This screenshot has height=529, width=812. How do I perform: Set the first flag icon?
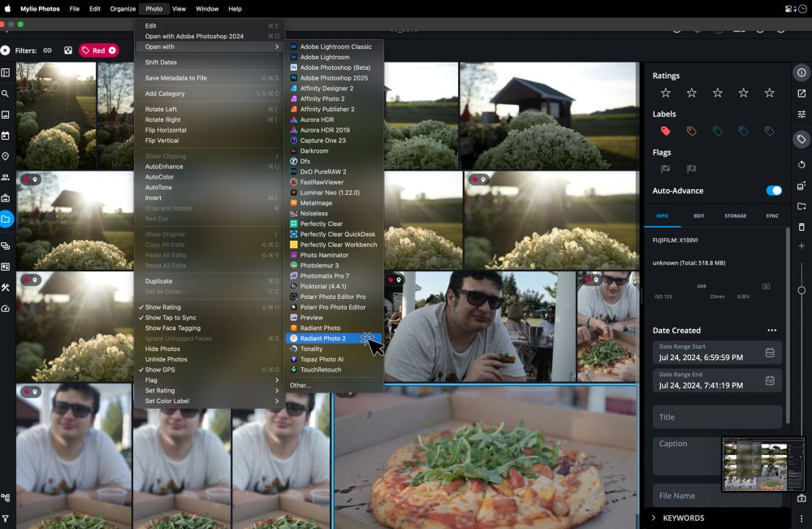(x=666, y=169)
